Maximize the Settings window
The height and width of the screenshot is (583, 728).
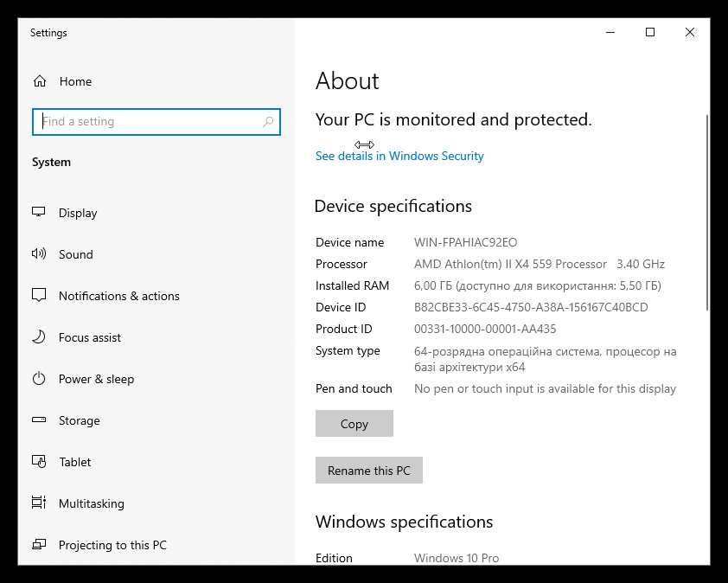(x=650, y=33)
